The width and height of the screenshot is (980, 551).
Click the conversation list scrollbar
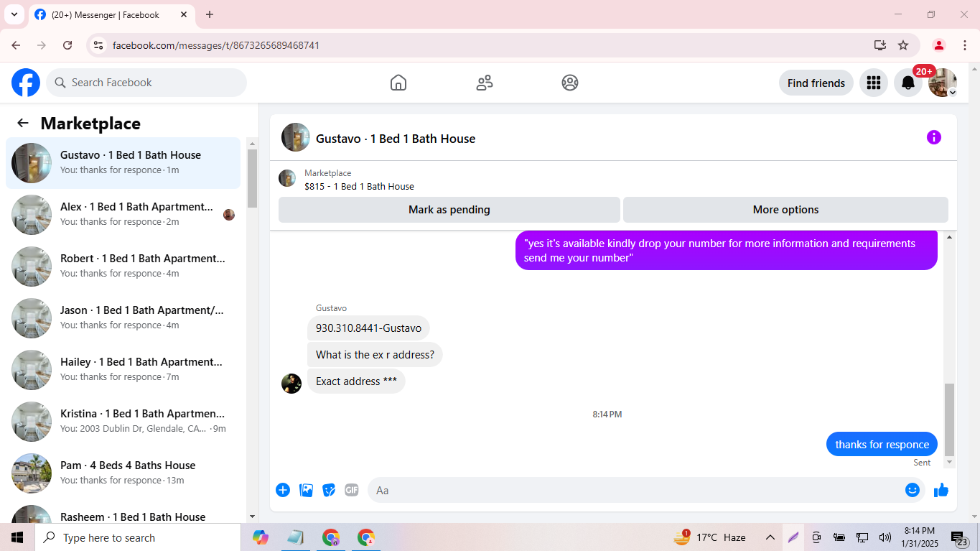pyautogui.click(x=252, y=178)
